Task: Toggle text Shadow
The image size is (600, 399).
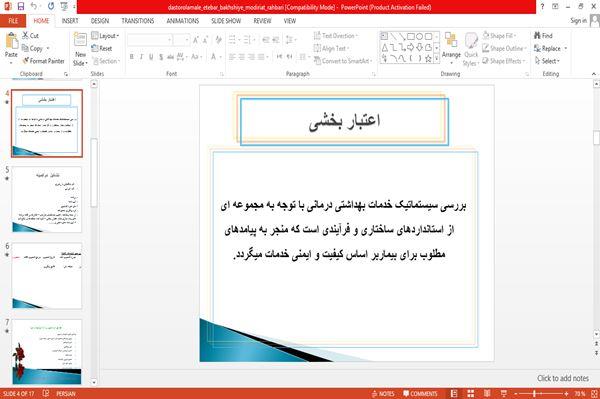Action: [x=161, y=57]
